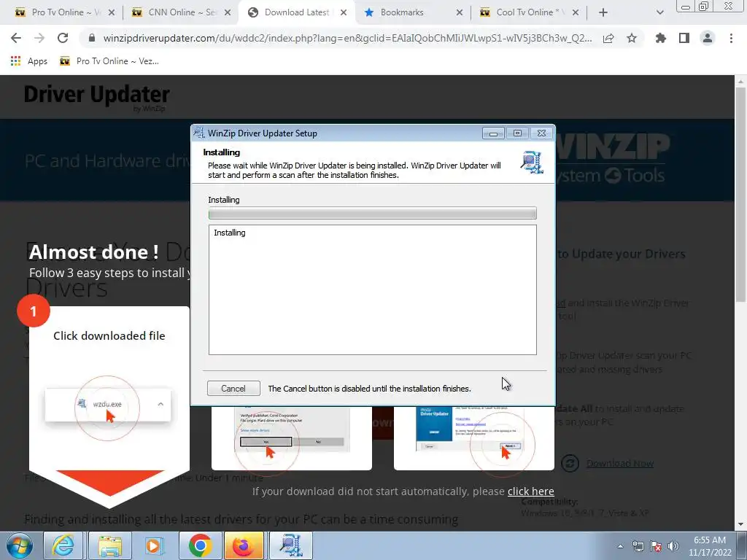Select WinZip installer taskbar icon
Screen dimensions: 747x560
point(291,545)
